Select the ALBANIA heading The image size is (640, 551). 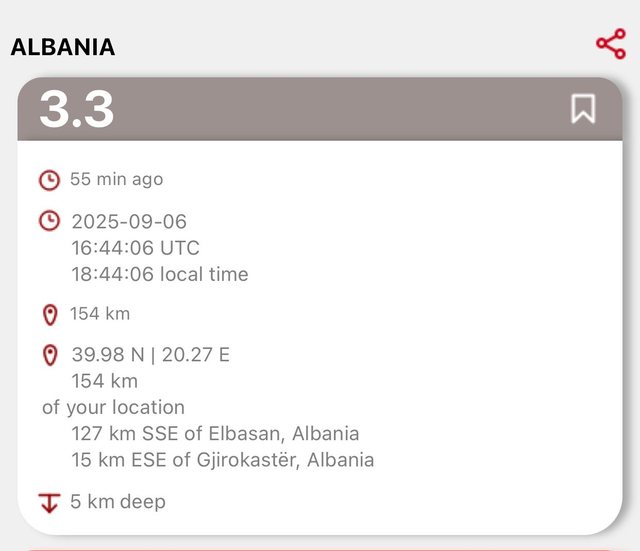pyautogui.click(x=63, y=47)
